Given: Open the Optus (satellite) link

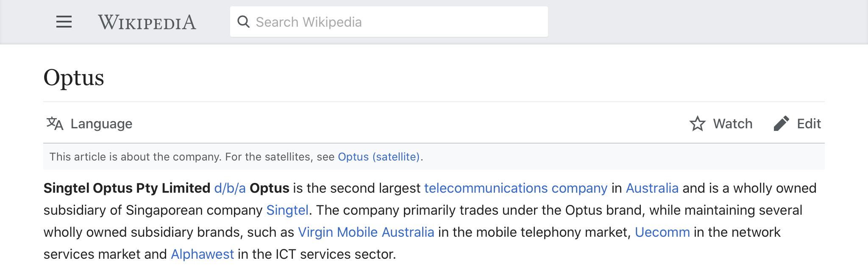Looking at the screenshot, I should pyautogui.click(x=379, y=157).
